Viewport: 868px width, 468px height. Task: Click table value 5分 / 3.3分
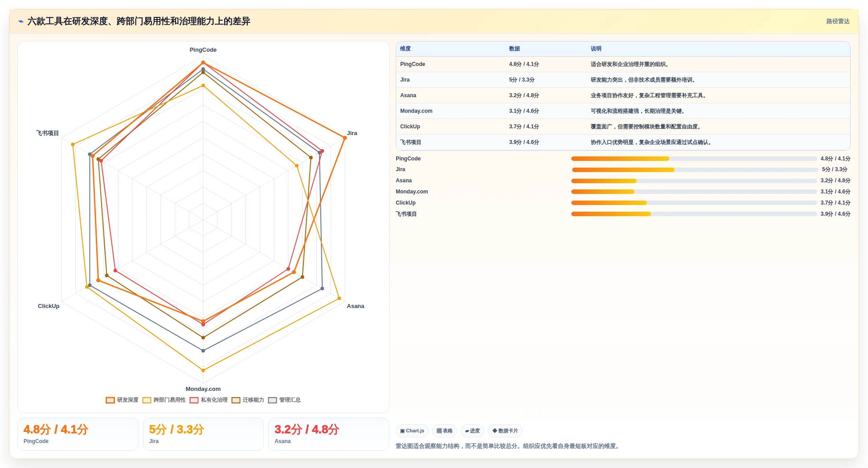521,80
